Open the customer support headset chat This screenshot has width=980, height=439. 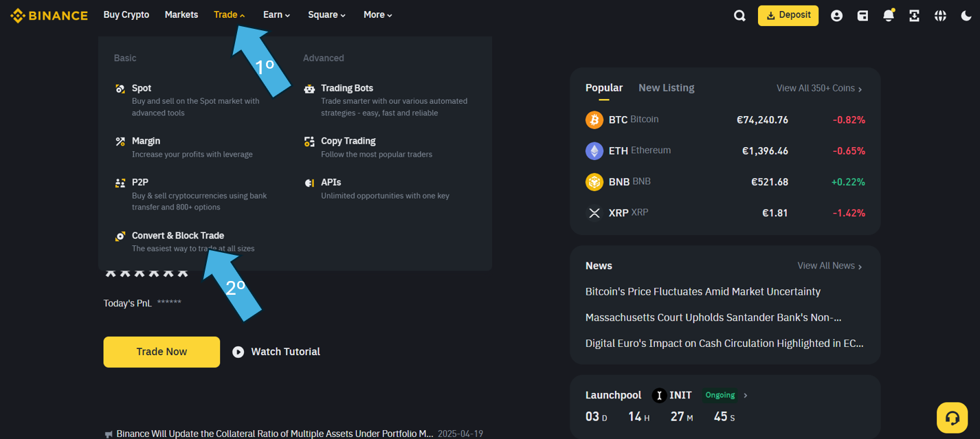952,418
